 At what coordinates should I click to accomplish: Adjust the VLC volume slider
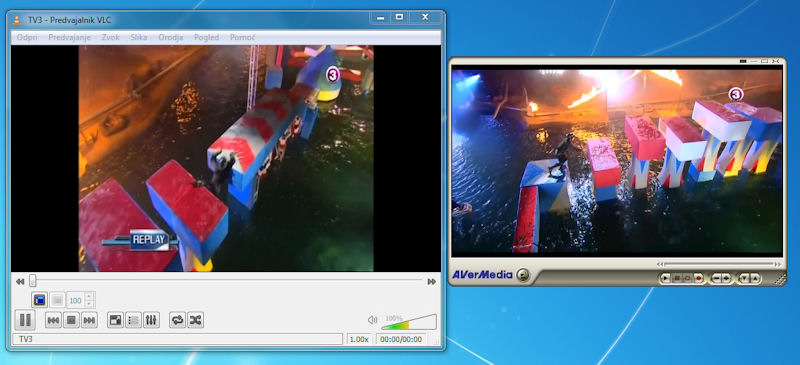click(x=409, y=322)
